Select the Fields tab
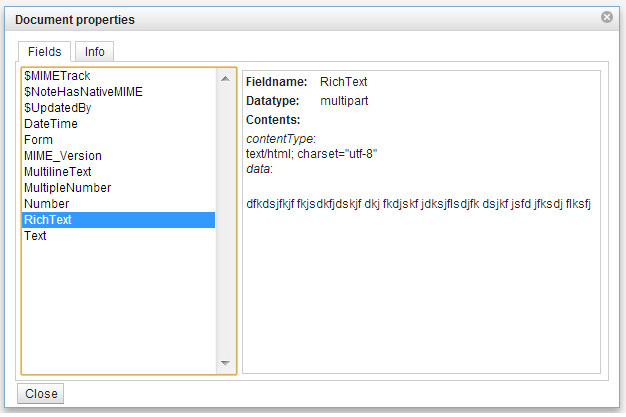The width and height of the screenshot is (626, 417). (x=45, y=52)
